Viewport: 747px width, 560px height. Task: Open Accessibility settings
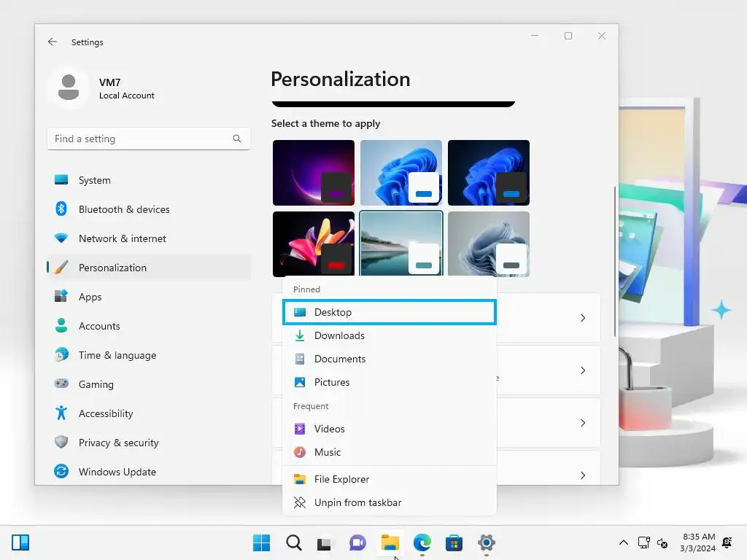tap(149, 413)
